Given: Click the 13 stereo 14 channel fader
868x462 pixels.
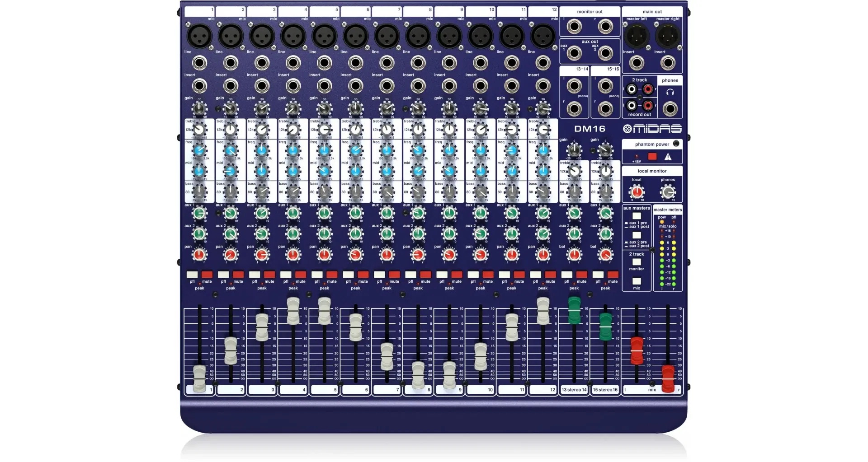Looking at the screenshot, I should [574, 311].
